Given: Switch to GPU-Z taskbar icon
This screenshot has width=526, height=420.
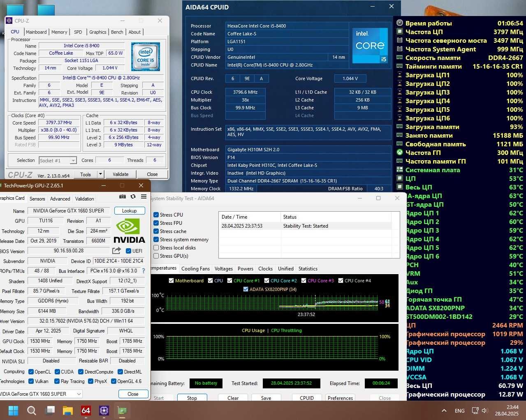Looking at the screenshot, I should tap(122, 410).
